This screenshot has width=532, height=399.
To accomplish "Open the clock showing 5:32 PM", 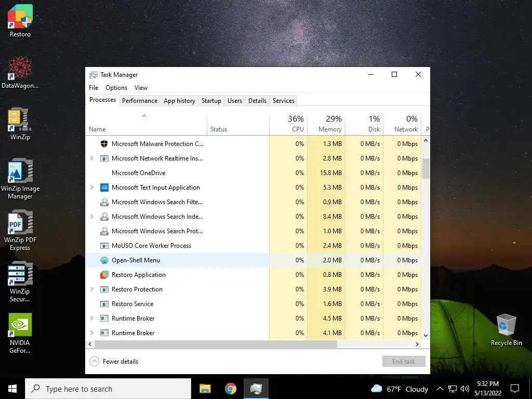I will point(488,389).
